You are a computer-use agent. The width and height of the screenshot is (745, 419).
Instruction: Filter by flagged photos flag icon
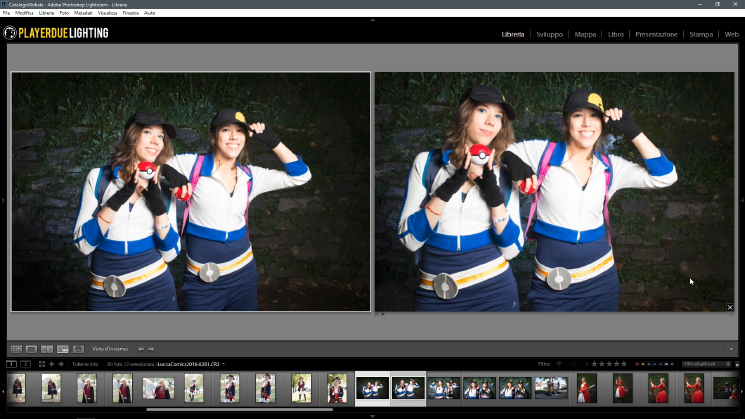559,364
